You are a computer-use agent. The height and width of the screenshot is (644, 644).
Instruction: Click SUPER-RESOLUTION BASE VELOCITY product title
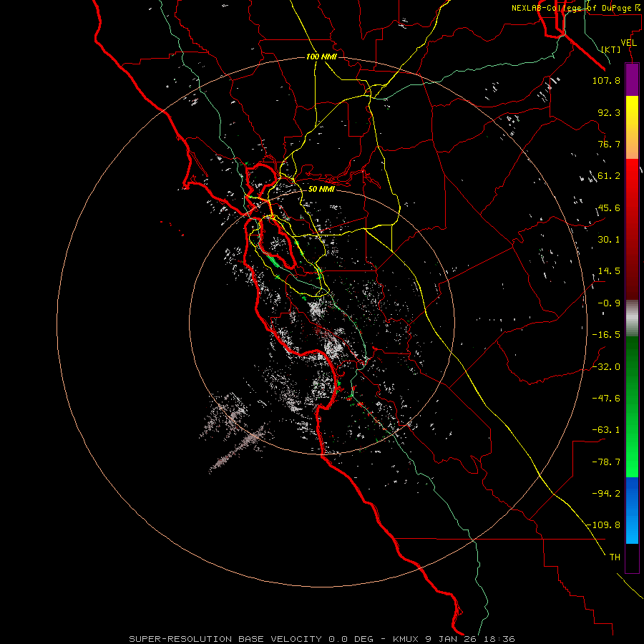[225, 639]
